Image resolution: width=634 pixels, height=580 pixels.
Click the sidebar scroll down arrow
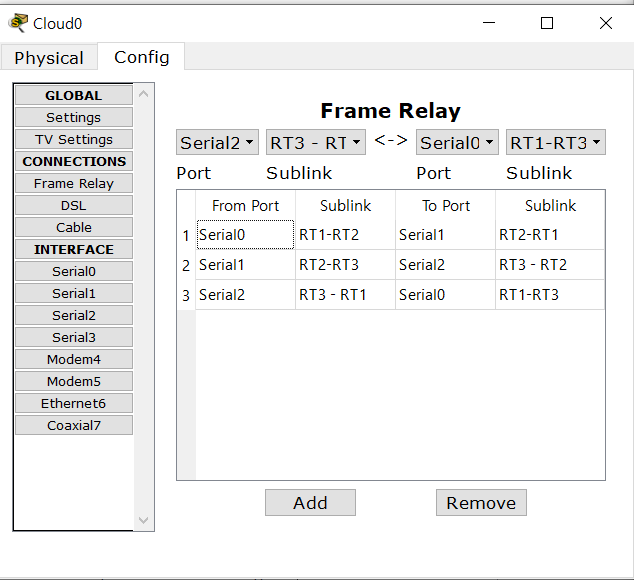[x=144, y=520]
